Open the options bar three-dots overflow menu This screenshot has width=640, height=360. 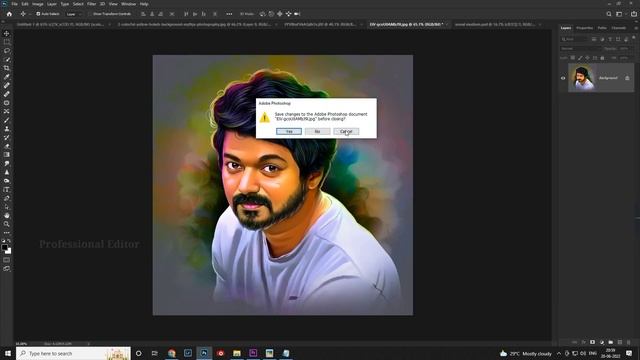pos(229,14)
